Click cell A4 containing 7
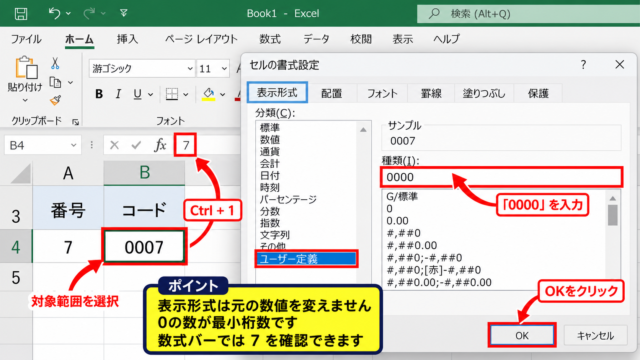 pyautogui.click(x=68, y=247)
